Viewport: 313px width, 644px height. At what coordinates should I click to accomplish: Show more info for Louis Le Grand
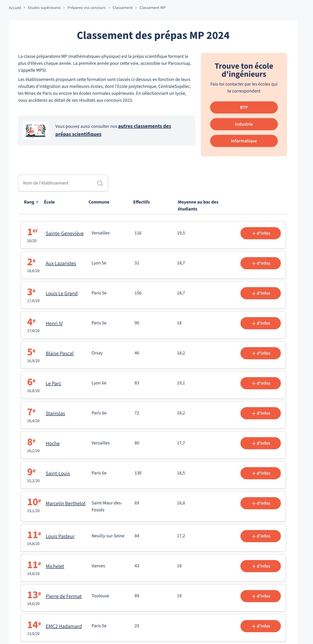[x=260, y=293]
